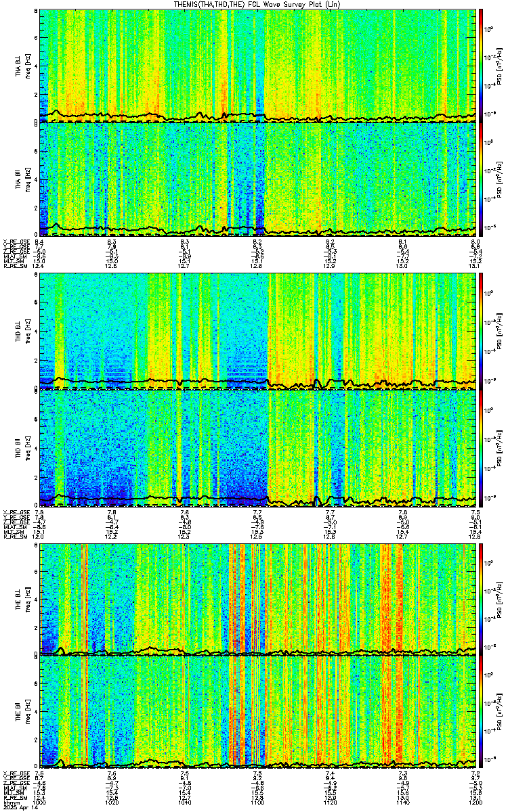Click the hhmm axis label
This screenshot has width=508, height=812.
(x=11, y=803)
